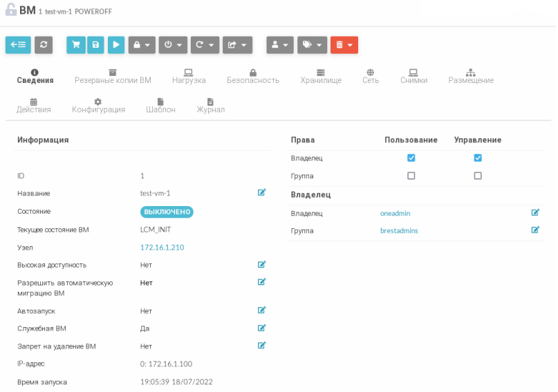Enable group Управление permission checkbox
The height and width of the screenshot is (392, 558).
(x=478, y=176)
